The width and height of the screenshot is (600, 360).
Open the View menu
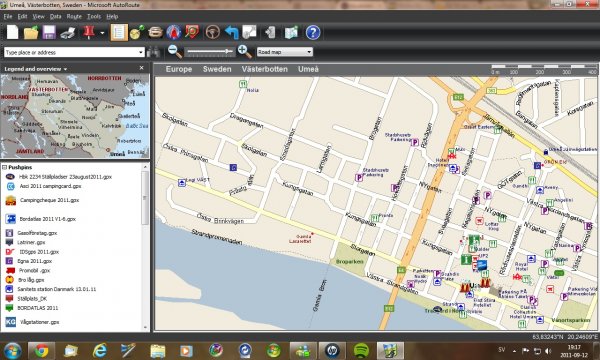coord(38,16)
